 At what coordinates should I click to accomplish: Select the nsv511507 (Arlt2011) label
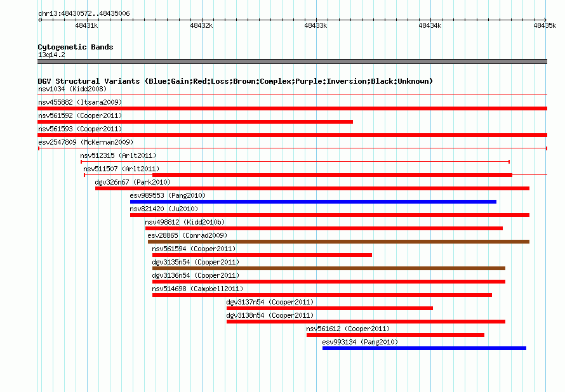(x=121, y=169)
